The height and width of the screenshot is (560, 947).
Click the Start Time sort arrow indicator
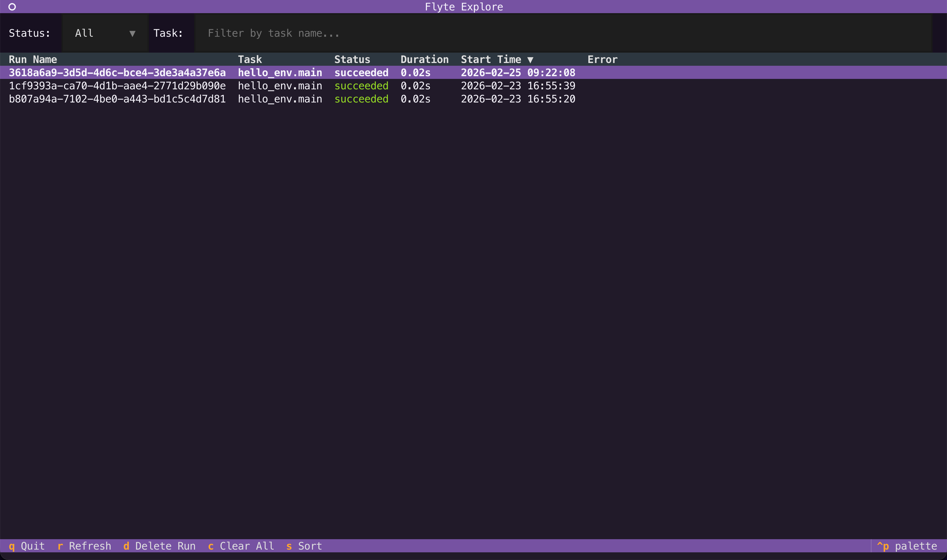[x=530, y=60]
